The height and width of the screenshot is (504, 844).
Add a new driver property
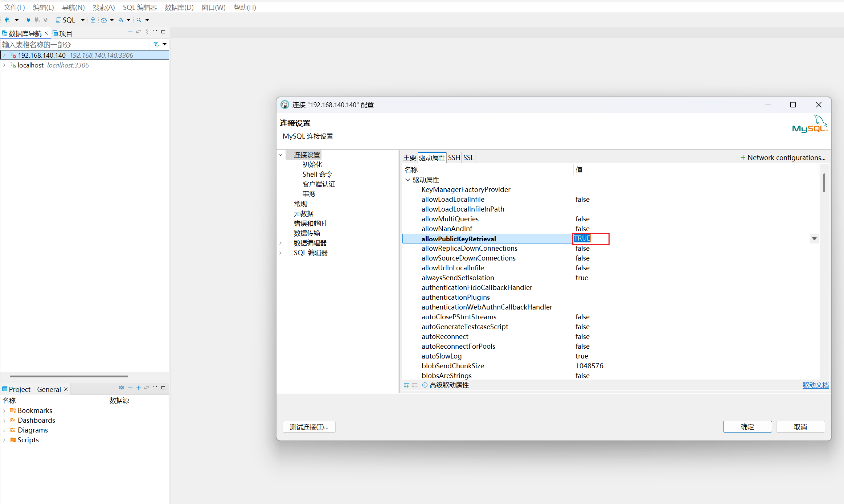406,385
